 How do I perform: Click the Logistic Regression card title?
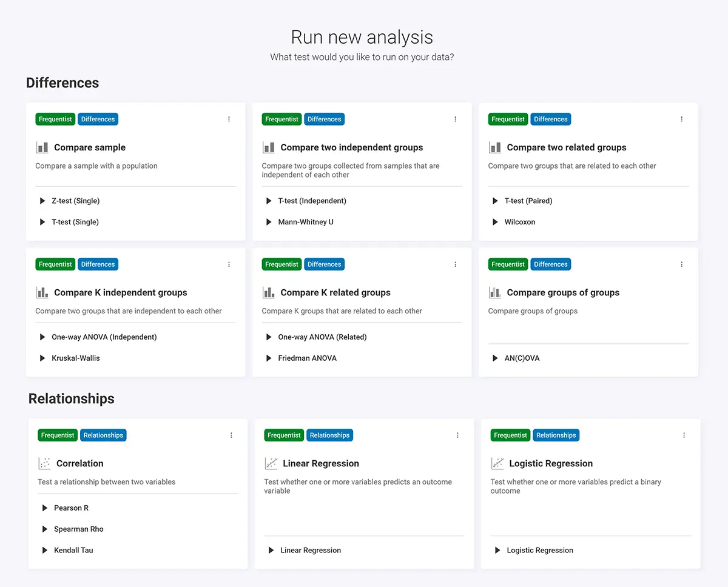pos(551,463)
